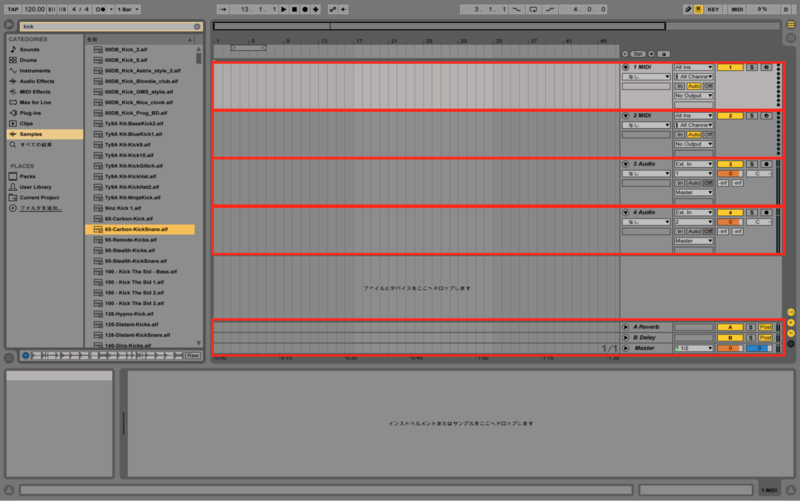Stop playback with the Stop button
The width and height of the screenshot is (800, 501).
[294, 9]
